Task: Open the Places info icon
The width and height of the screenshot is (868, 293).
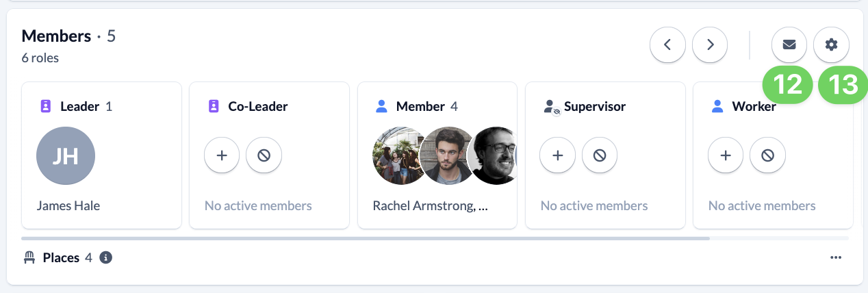Action: (105, 258)
